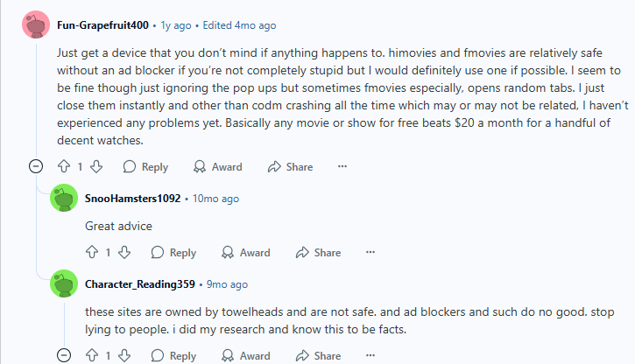The height and width of the screenshot is (364, 635).
Task: Collapse Character_Reading359's comment thread
Action: (64, 355)
